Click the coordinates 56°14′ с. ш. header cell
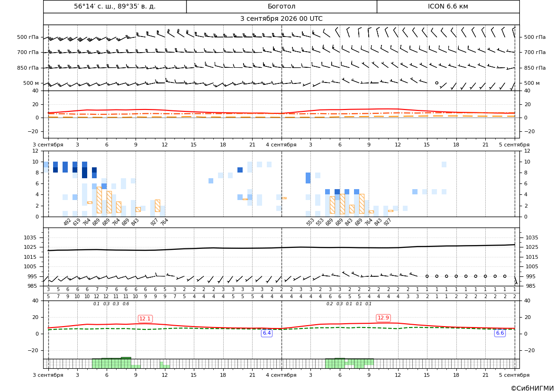 tap(115, 6)
